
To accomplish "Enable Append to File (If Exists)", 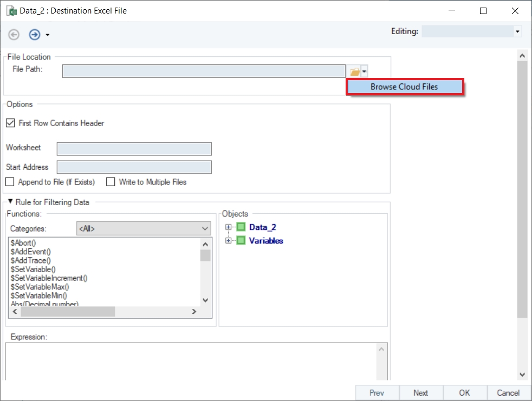I will (x=10, y=182).
